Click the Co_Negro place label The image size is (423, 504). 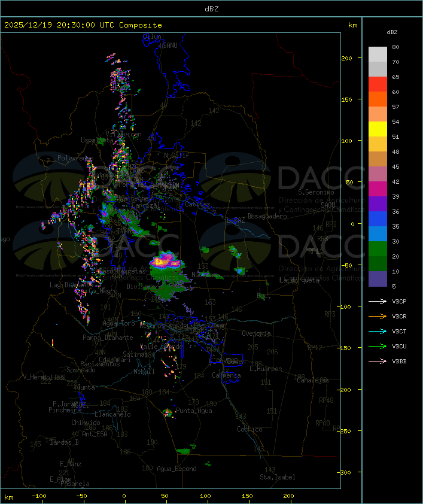(103, 291)
